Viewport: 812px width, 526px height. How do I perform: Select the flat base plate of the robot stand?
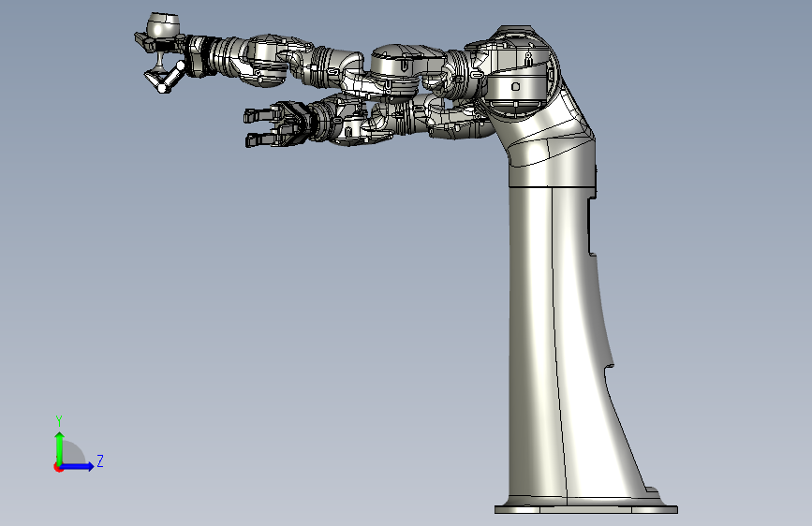coord(585,509)
